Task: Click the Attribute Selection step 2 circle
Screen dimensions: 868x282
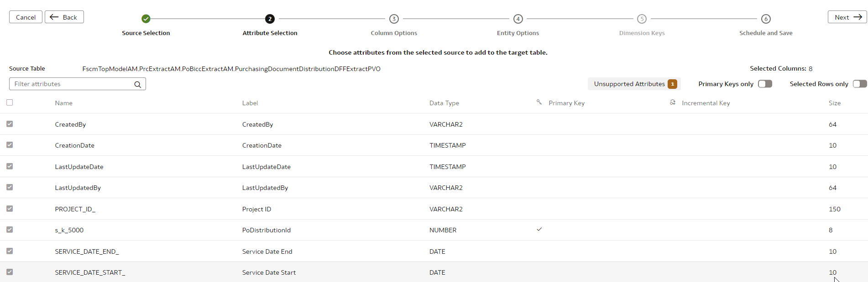Action: [x=270, y=19]
